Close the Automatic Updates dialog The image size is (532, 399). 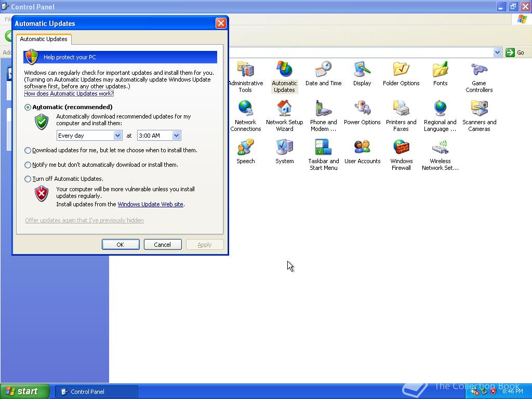pyautogui.click(x=221, y=23)
